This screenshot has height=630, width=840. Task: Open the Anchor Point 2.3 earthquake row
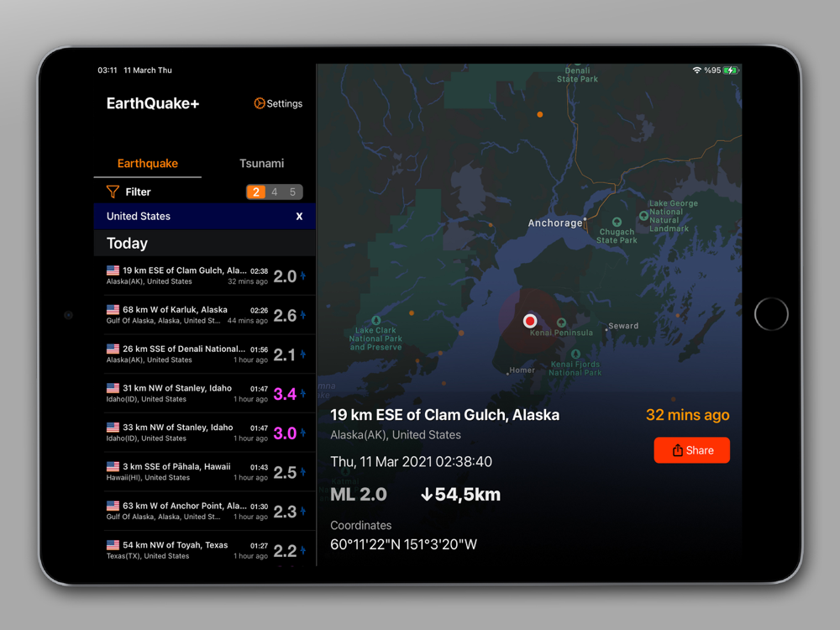[x=205, y=511]
